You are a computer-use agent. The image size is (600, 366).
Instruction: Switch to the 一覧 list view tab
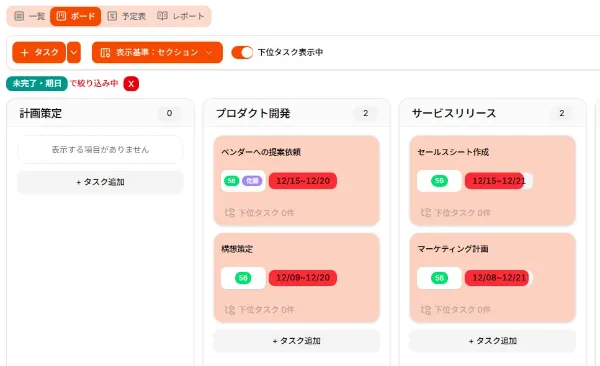pyautogui.click(x=29, y=16)
